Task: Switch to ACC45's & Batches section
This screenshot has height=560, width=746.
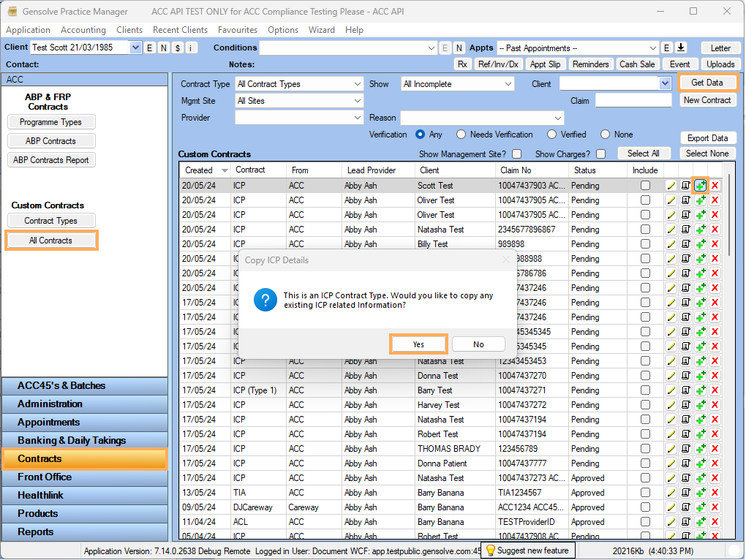Action: (85, 385)
